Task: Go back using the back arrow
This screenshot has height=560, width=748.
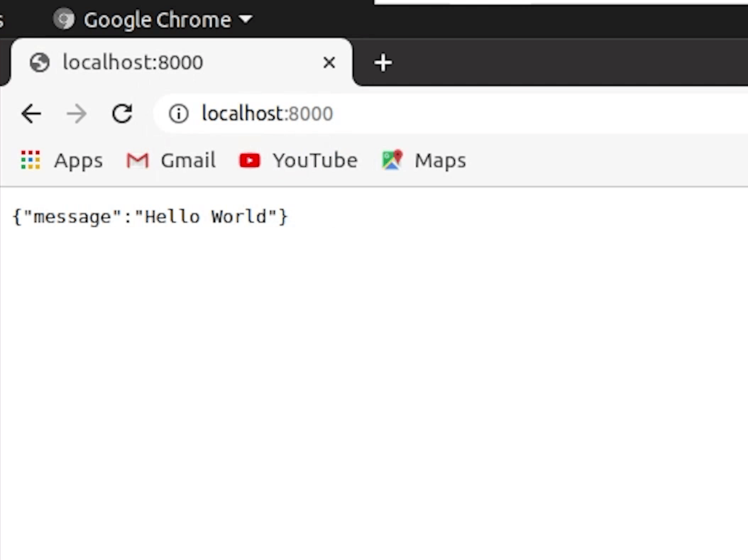Action: [x=31, y=114]
